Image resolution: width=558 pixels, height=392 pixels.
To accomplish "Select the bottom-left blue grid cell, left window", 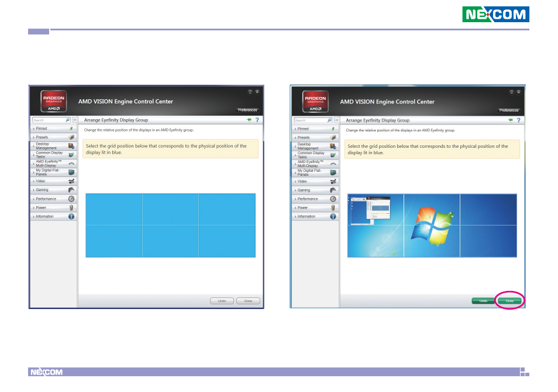I will point(114,241).
